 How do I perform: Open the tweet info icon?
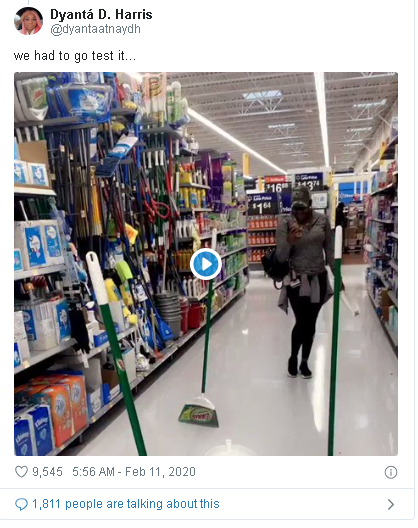click(390, 472)
